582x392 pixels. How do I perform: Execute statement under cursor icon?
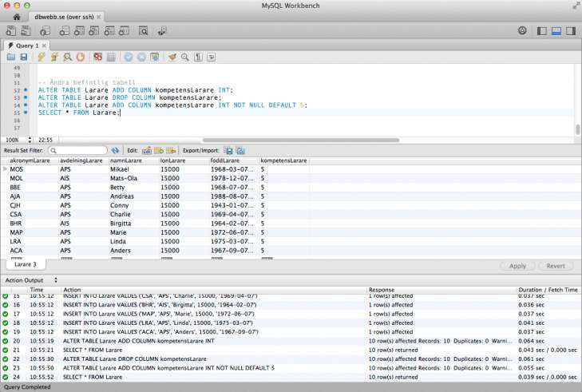pyautogui.click(x=54, y=57)
